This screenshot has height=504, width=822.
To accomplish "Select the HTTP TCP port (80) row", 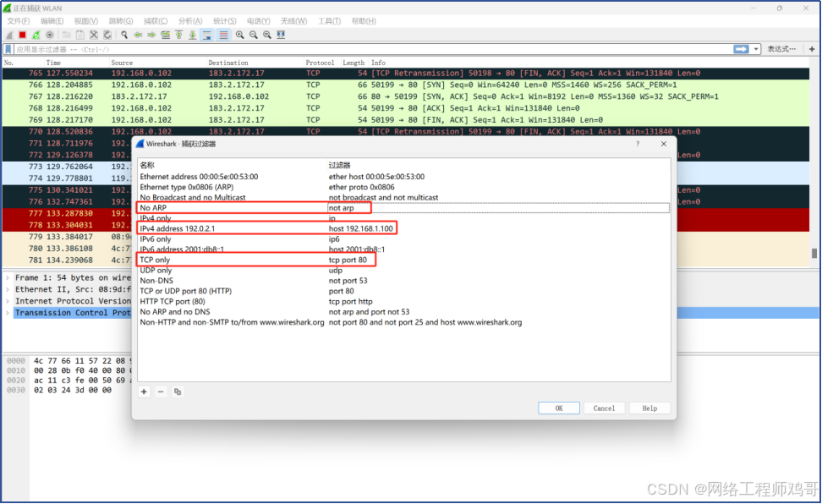I will 403,302.
